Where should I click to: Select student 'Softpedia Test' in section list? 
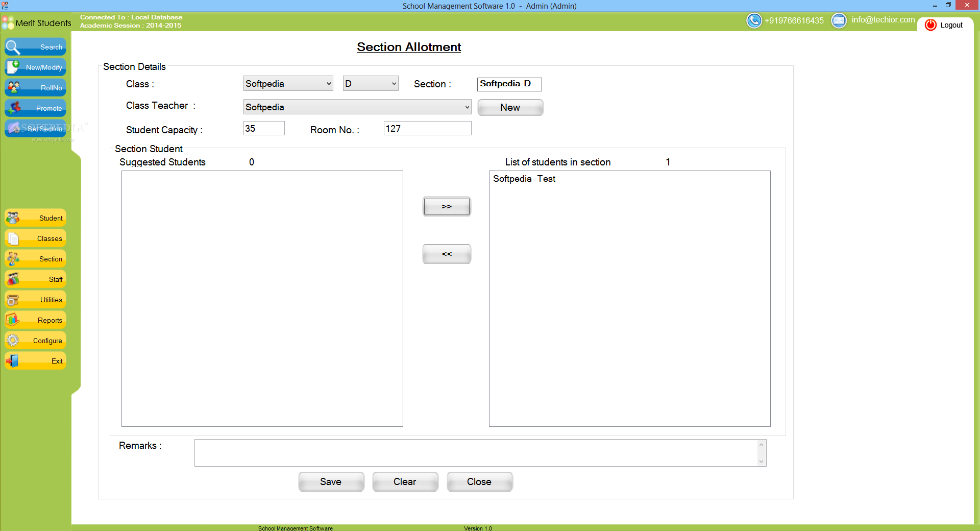524,179
